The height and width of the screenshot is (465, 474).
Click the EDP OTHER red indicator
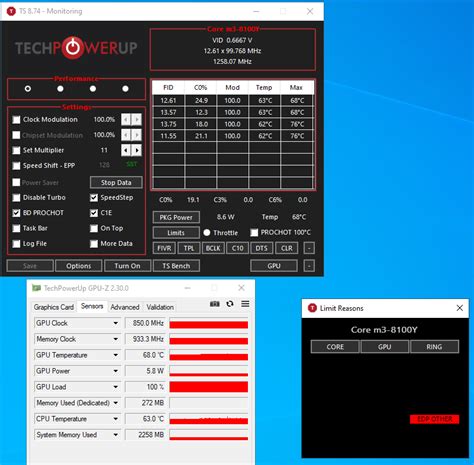434,419
